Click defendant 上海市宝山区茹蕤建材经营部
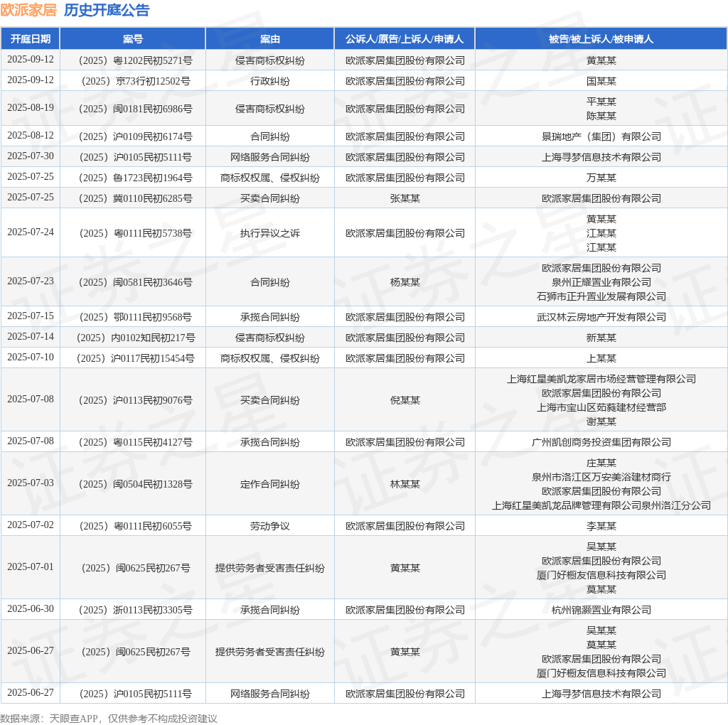Image resolution: width=728 pixels, height=725 pixels. coord(601,407)
